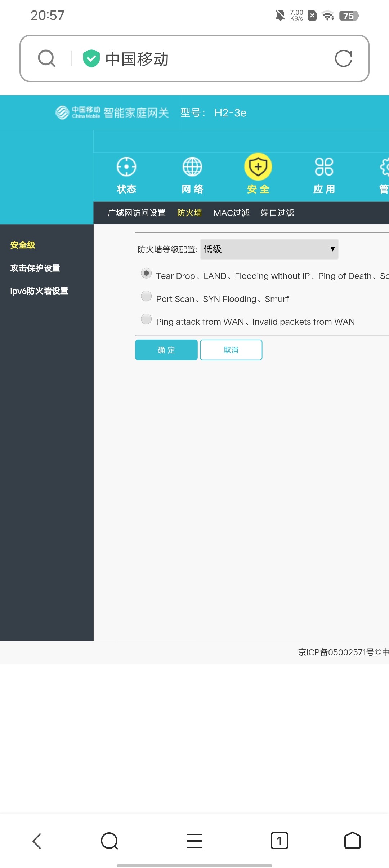Go back using the bottom back arrow

(x=37, y=841)
